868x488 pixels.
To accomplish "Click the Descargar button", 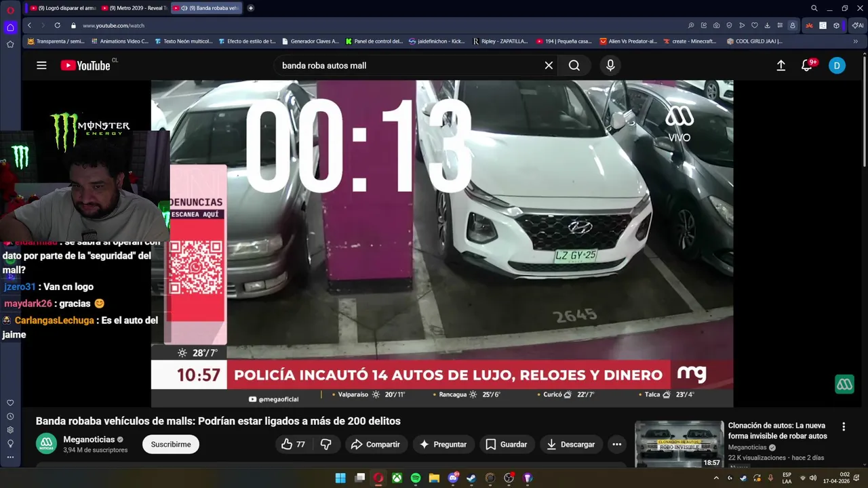I will (x=571, y=444).
